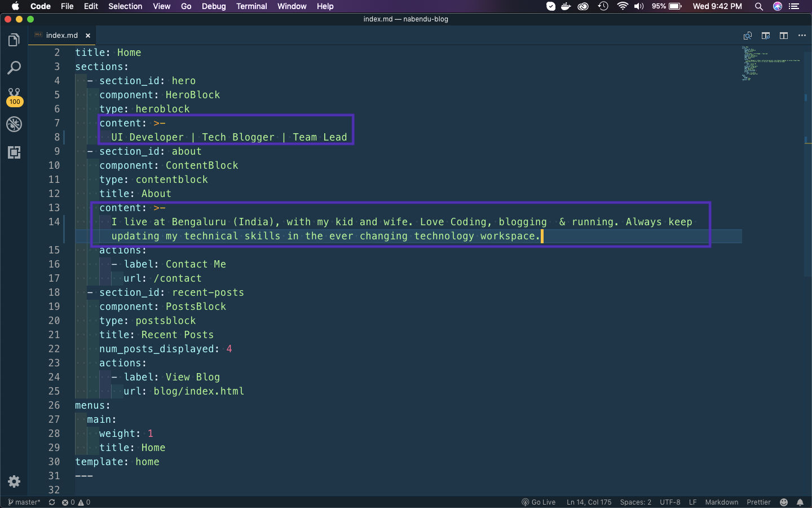Image resolution: width=812 pixels, height=508 pixels.
Task: Open Spotlight search icon
Action: [x=759, y=6]
